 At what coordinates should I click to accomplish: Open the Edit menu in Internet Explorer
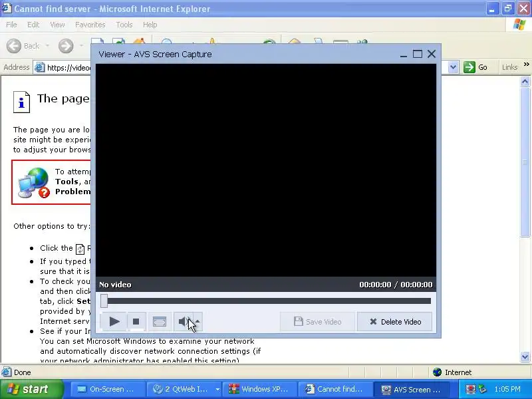pyautogui.click(x=33, y=25)
